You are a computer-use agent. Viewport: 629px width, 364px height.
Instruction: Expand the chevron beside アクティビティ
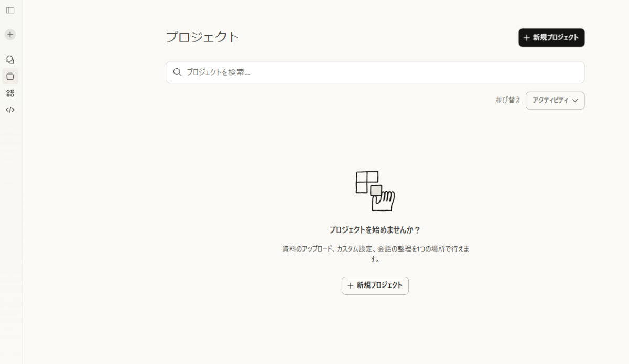point(576,101)
